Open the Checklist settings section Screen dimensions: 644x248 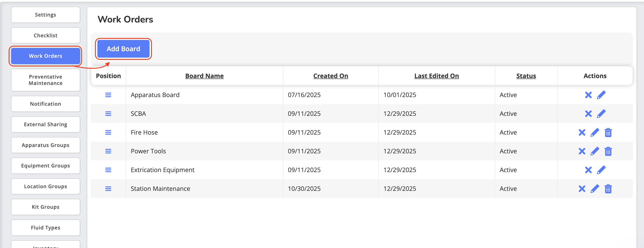[45, 36]
